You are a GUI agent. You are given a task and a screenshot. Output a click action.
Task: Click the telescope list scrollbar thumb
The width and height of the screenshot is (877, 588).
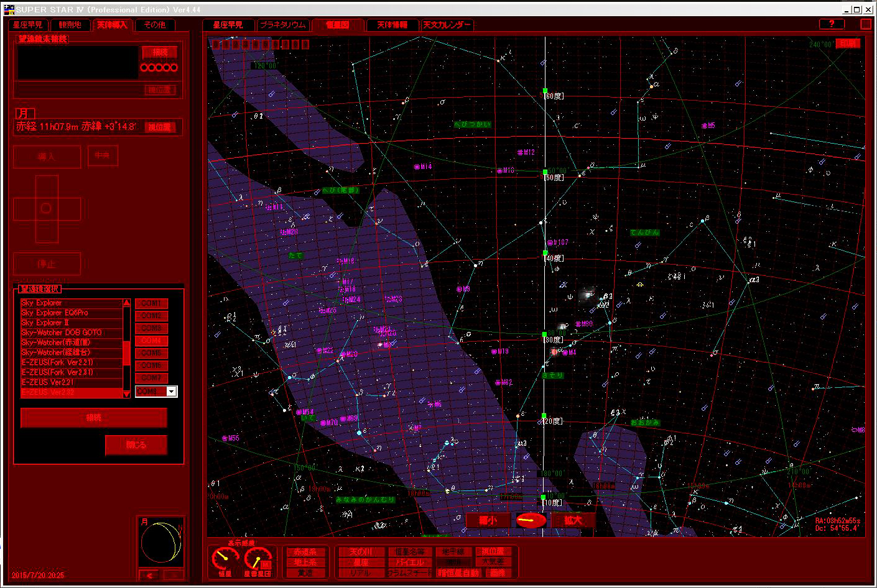point(127,352)
